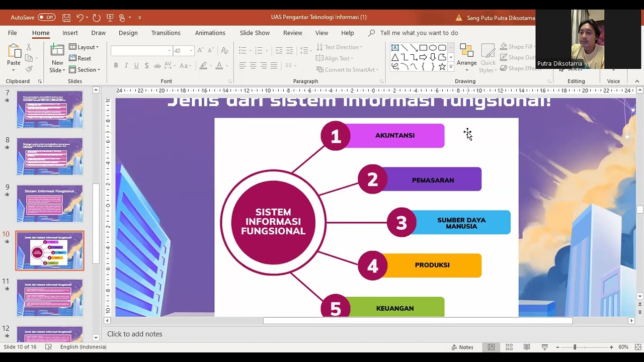Start Slide Show from status bar
Image resolution: width=644 pixels, height=362 pixels.
pos(544,347)
